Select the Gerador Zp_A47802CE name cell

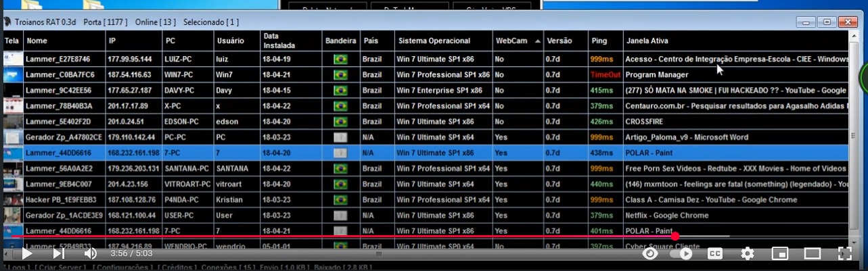(x=64, y=137)
